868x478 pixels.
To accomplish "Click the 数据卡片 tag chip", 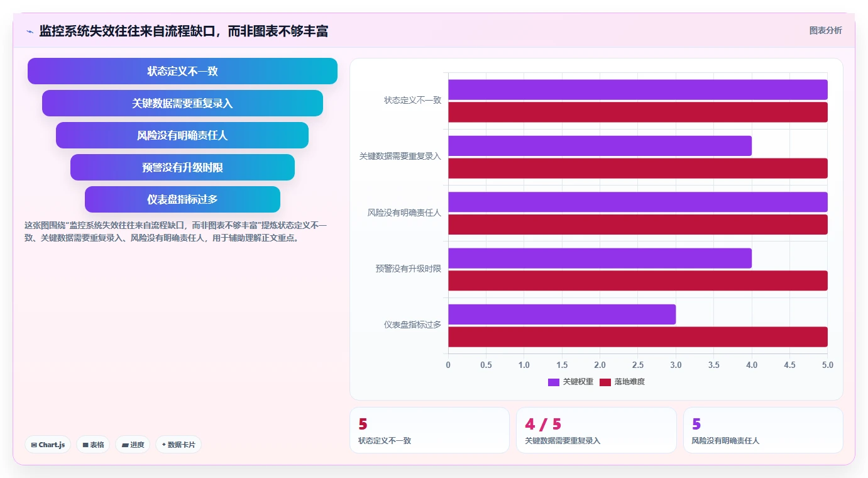I will 179,445.
